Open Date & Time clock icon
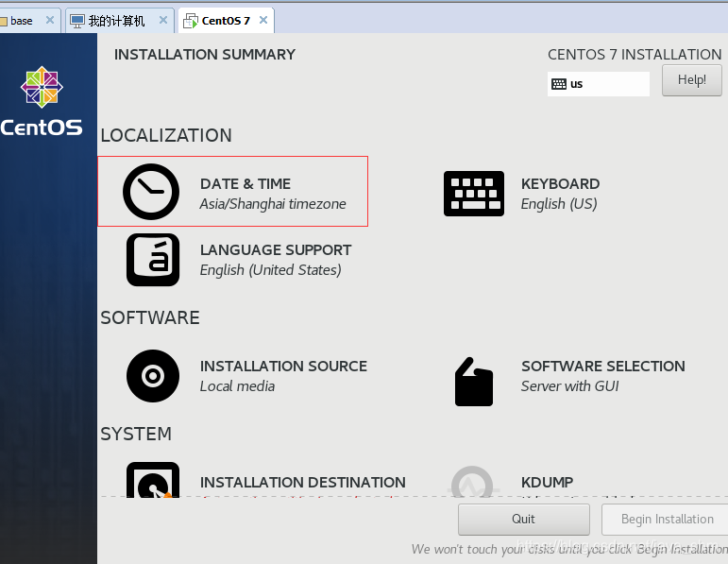The image size is (728, 564). coord(151,192)
